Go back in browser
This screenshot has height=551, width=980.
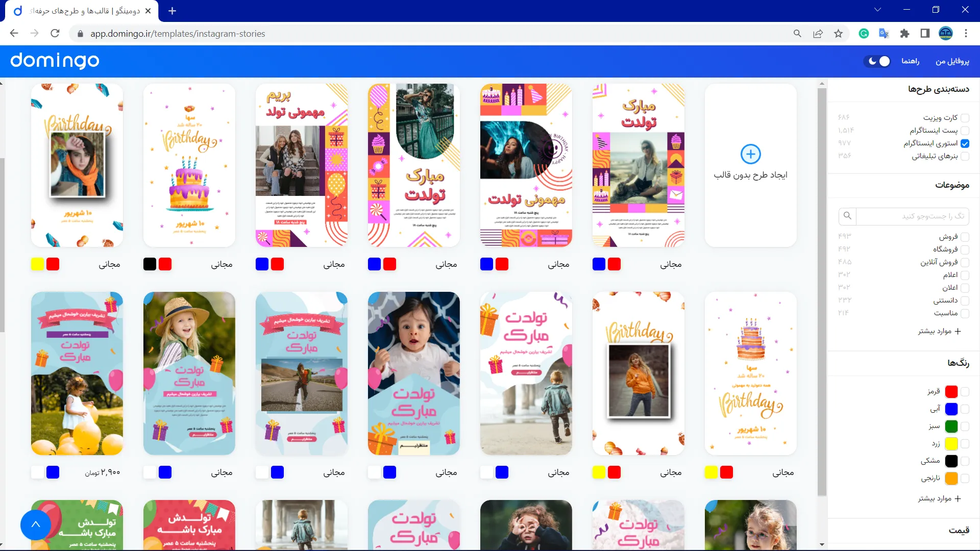(14, 34)
